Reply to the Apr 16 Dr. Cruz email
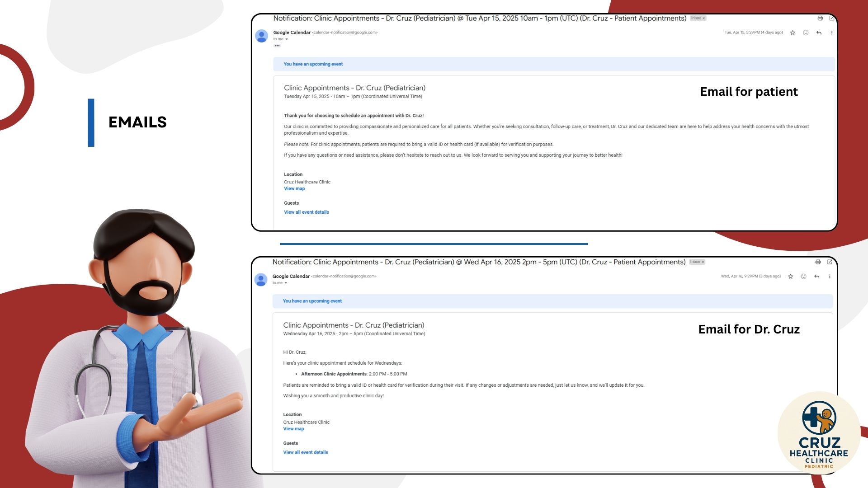 (816, 277)
